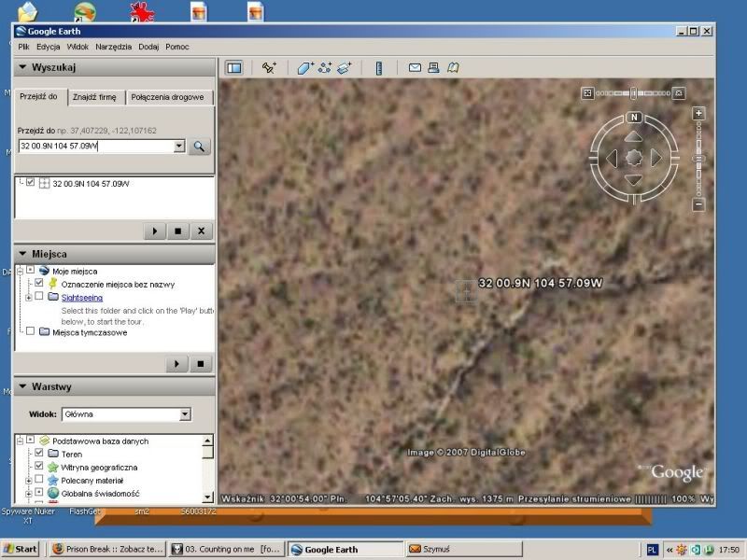The image size is (747, 560).
Task: Click the N north marker on compass
Action: (x=634, y=118)
